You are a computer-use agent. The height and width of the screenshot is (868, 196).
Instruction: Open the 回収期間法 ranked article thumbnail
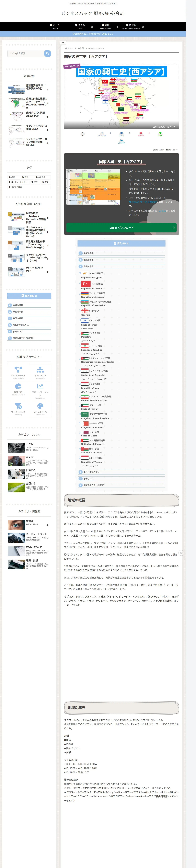(16, 217)
